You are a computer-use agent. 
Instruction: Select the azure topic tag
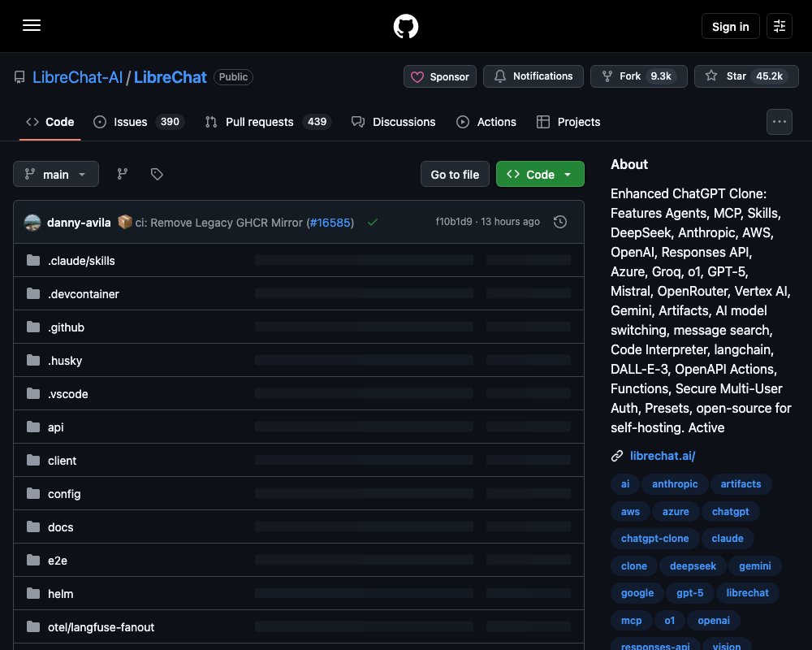[676, 512]
